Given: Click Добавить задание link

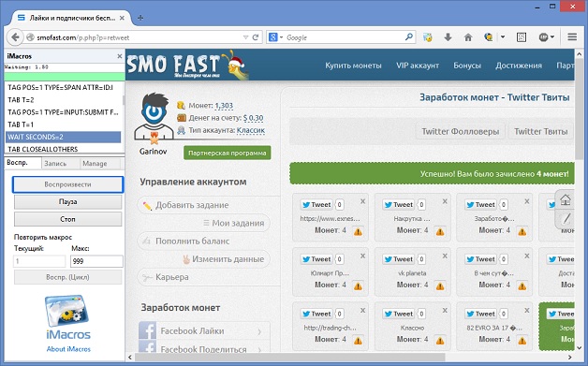Looking at the screenshot, I should pyautogui.click(x=192, y=205).
